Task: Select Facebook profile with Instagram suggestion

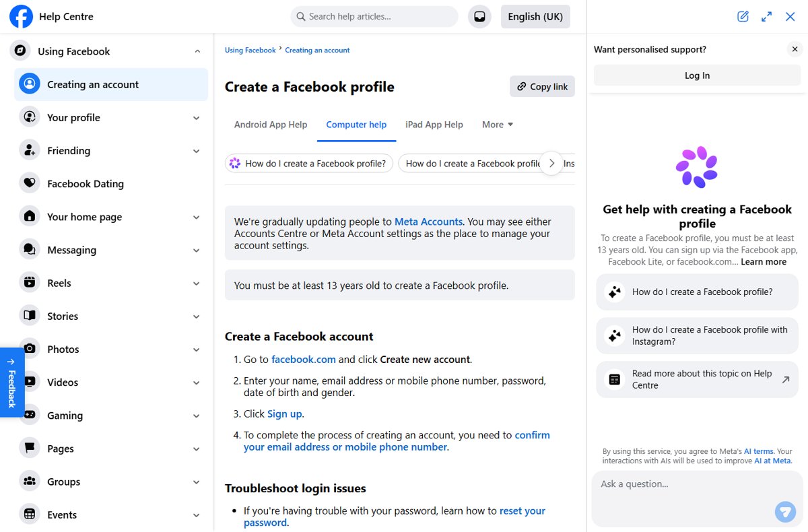Action: click(x=697, y=335)
